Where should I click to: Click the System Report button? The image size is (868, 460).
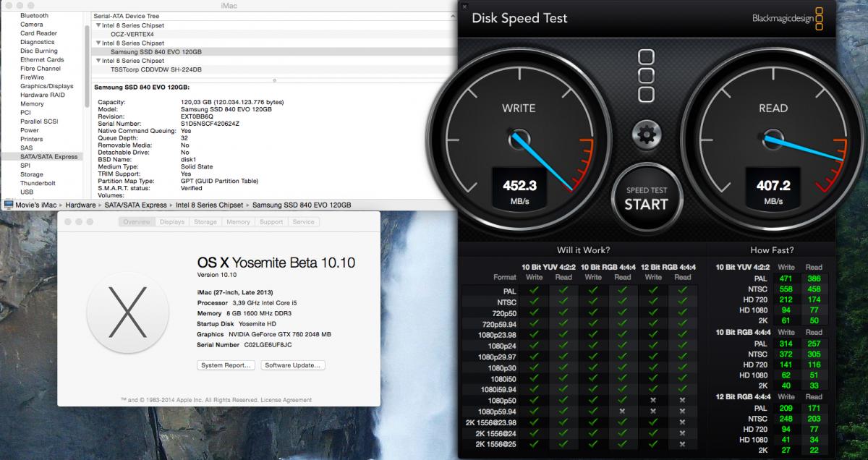click(226, 365)
